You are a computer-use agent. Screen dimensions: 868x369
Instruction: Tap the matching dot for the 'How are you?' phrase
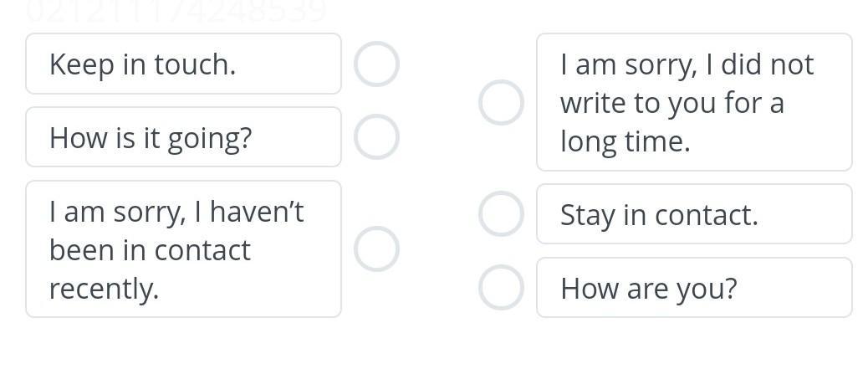coord(501,287)
